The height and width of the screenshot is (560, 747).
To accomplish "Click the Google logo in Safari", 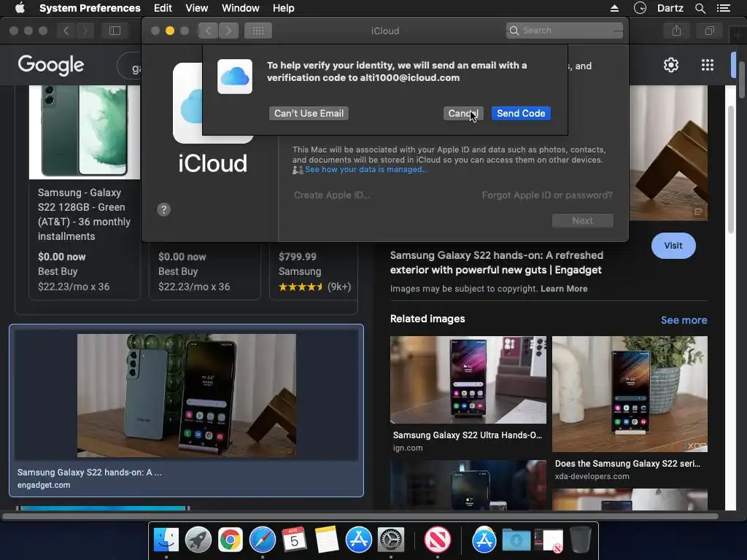I will click(x=51, y=65).
